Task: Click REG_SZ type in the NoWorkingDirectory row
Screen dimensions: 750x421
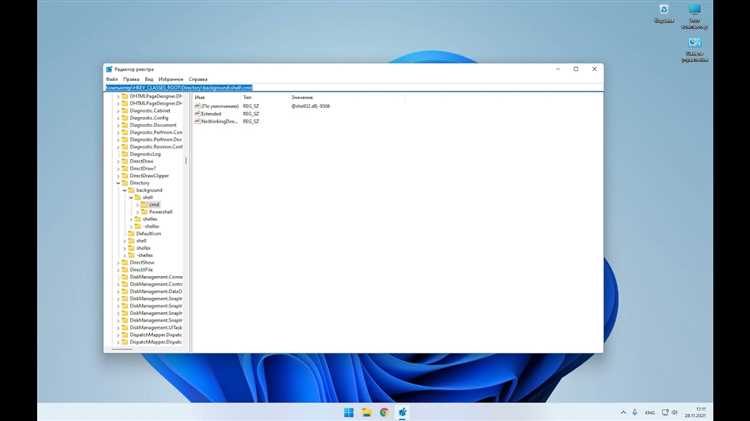Action: pos(251,122)
